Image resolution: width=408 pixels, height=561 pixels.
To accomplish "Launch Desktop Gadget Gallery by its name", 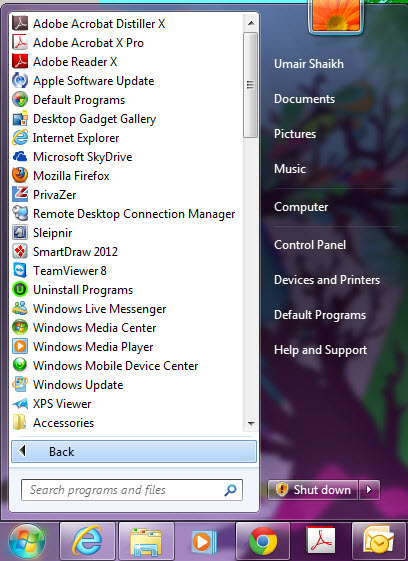I will (x=94, y=119).
